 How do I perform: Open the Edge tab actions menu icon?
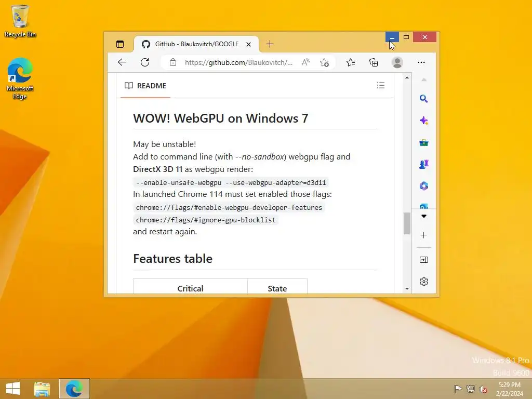(x=120, y=44)
